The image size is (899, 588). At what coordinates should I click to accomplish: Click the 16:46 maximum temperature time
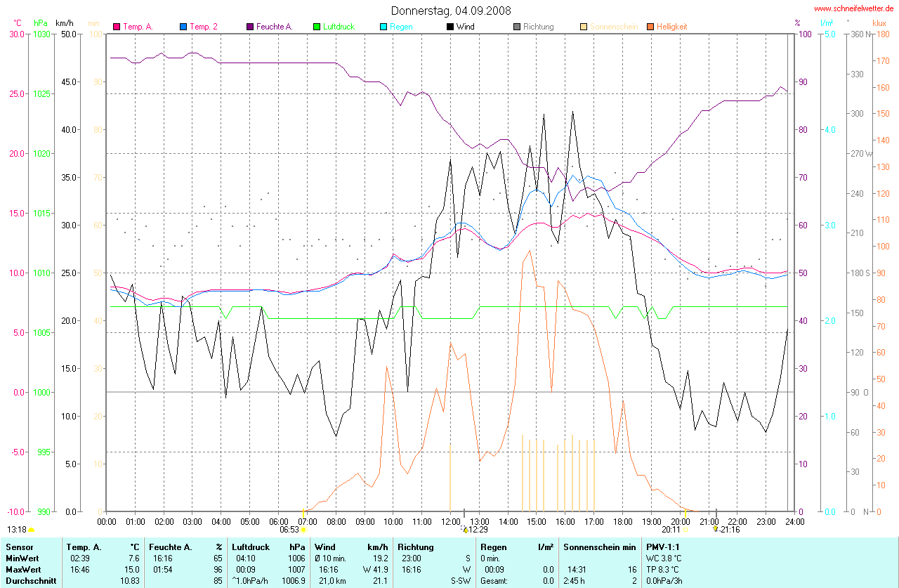click(x=80, y=569)
